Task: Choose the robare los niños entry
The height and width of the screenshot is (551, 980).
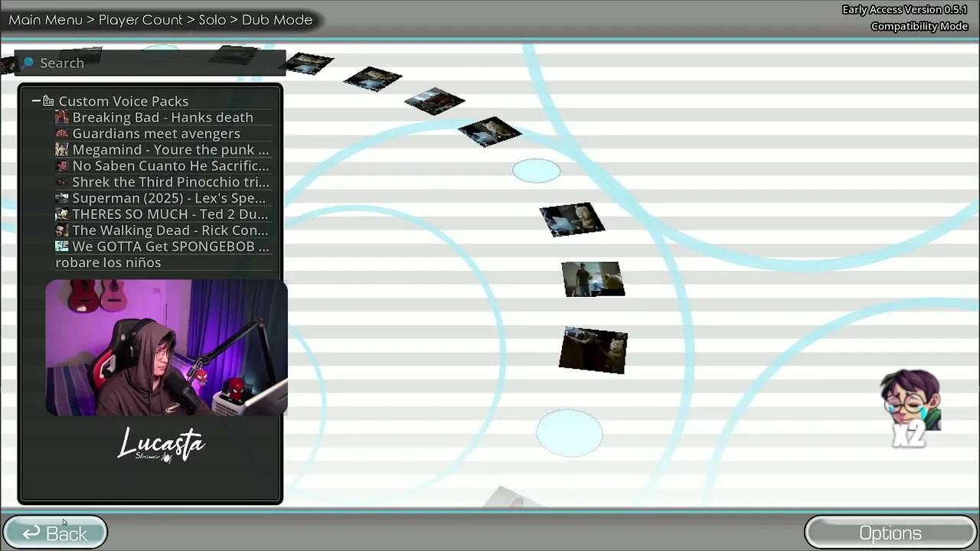Action: point(108,262)
